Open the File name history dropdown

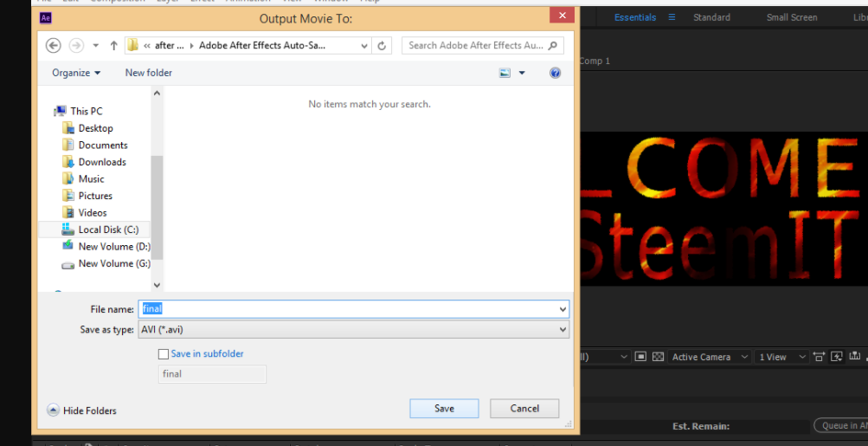(x=563, y=309)
